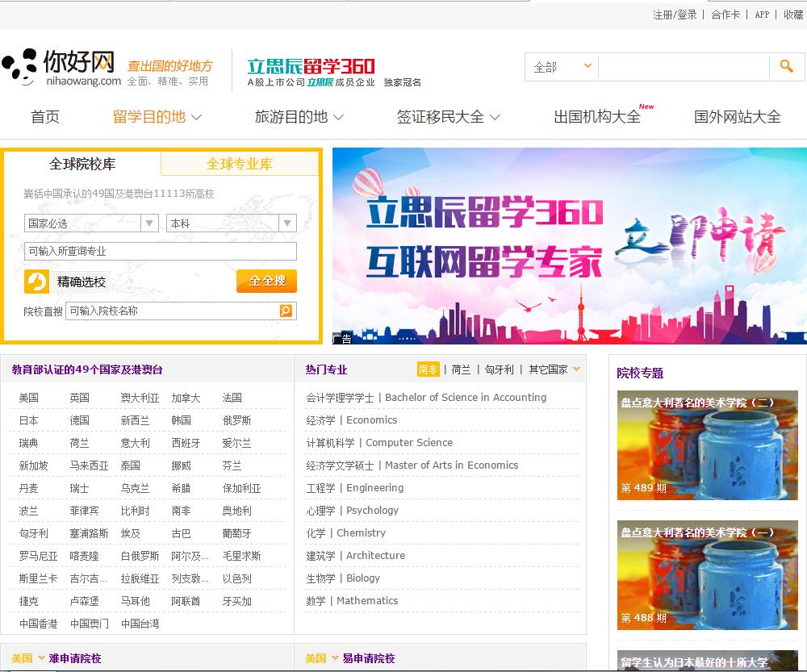The height and width of the screenshot is (672, 807).
Task: Click 注册/登录 link at top
Action: pyautogui.click(x=675, y=15)
